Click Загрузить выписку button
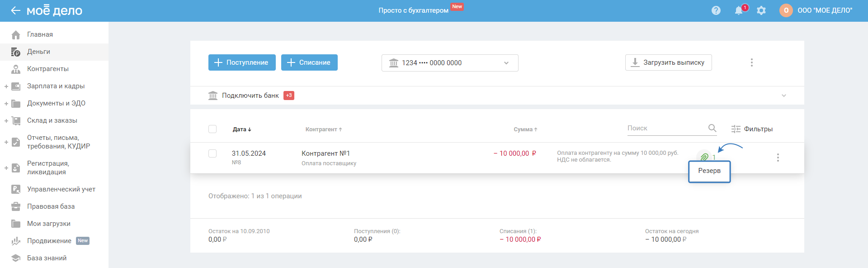 click(668, 62)
